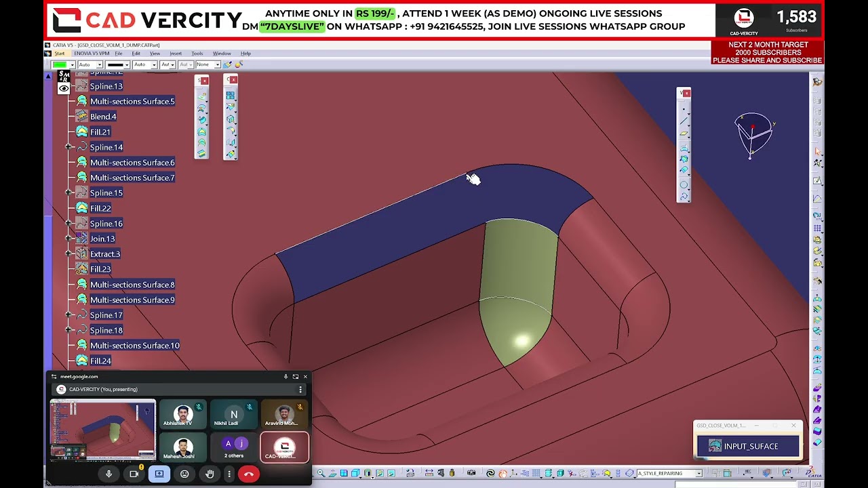Expand the Join.13 tree node

tap(68, 239)
